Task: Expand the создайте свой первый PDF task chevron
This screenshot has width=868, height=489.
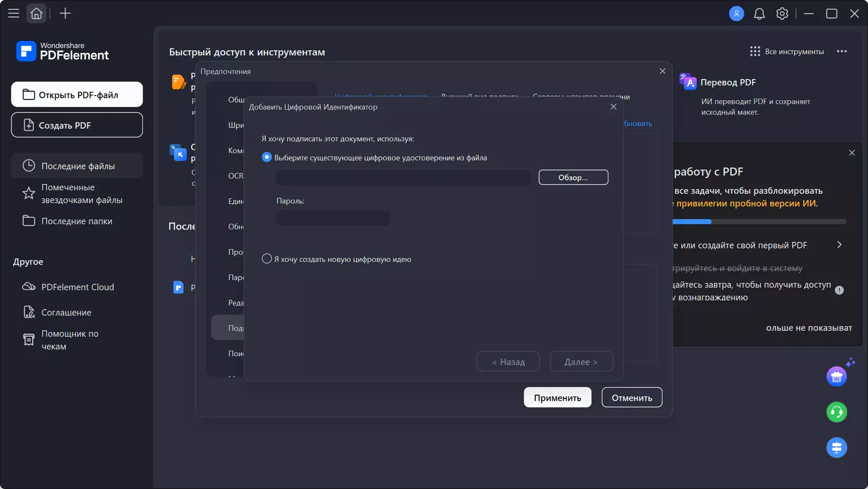Action: [x=839, y=244]
